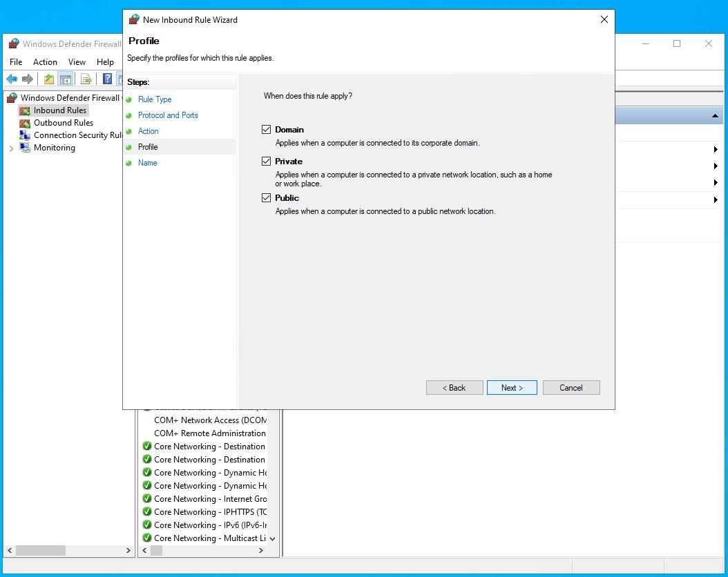Click the left tree pane horizontal scrollbar thumb
728x577 pixels.
(x=41, y=550)
